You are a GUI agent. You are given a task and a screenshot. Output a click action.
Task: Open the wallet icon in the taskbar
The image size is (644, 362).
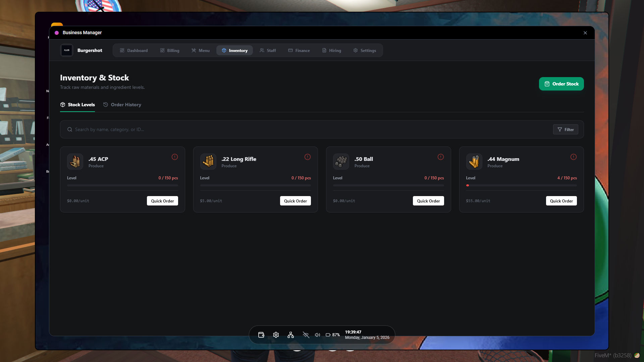[x=261, y=335]
